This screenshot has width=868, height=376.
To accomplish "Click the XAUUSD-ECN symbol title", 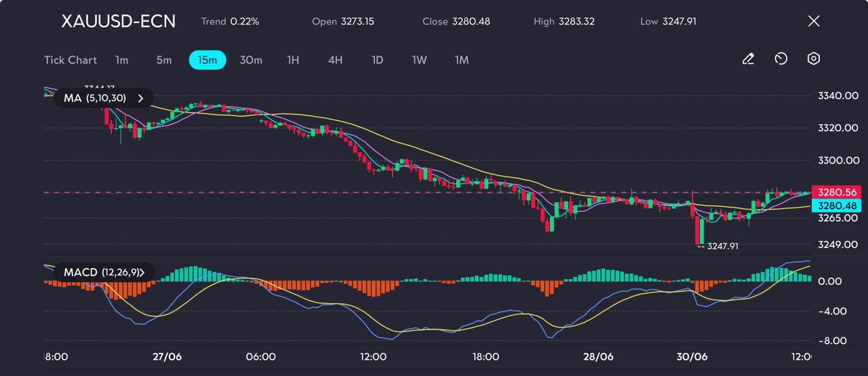I will [x=118, y=21].
